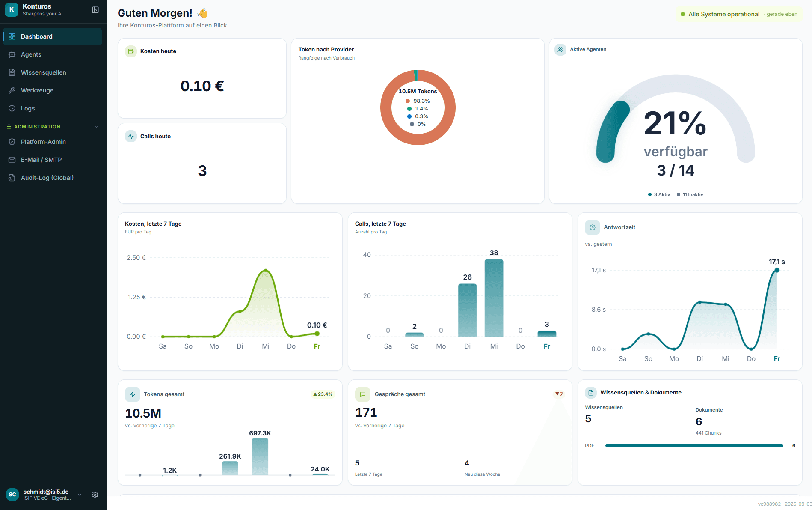
Task: Click the green system status dot
Action: (x=683, y=14)
